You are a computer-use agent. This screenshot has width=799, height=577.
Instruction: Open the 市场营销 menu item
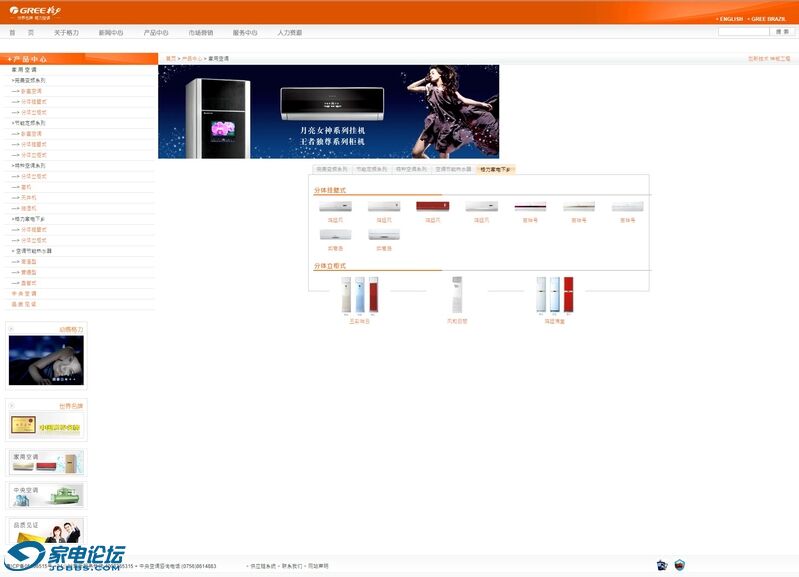201,33
